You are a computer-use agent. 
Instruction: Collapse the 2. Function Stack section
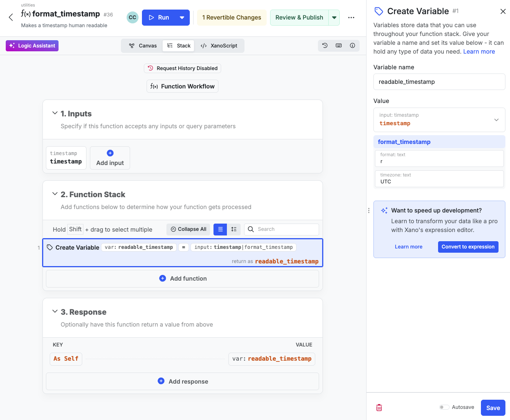pos(55,194)
